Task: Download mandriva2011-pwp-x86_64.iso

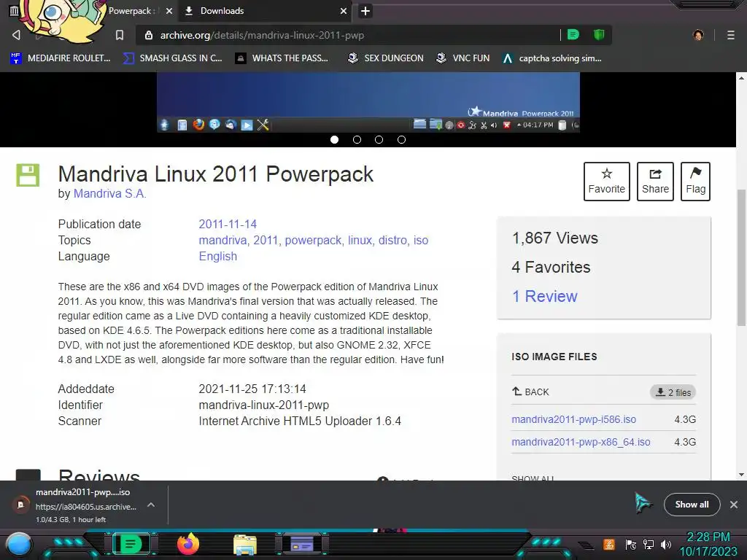Action: coord(581,442)
